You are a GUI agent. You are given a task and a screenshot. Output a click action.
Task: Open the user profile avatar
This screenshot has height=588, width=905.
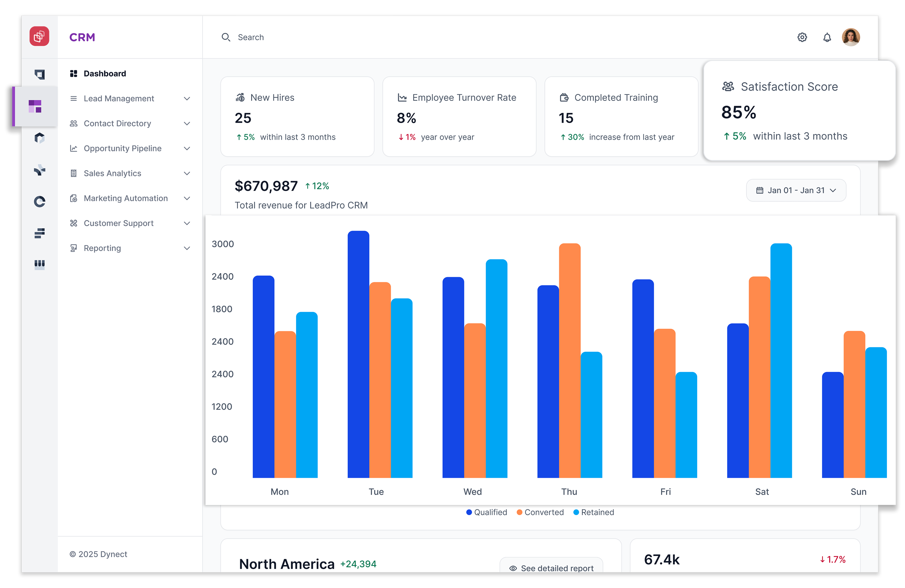coord(852,37)
